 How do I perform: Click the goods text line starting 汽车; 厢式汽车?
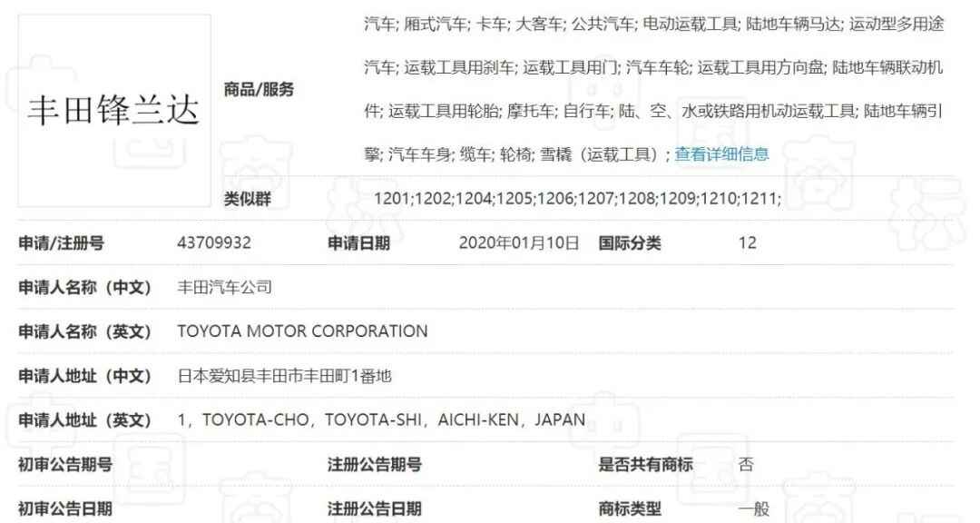click(653, 24)
